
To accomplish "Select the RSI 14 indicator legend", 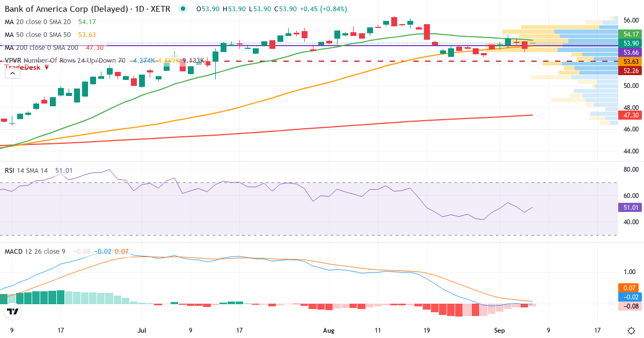I will 26,170.
